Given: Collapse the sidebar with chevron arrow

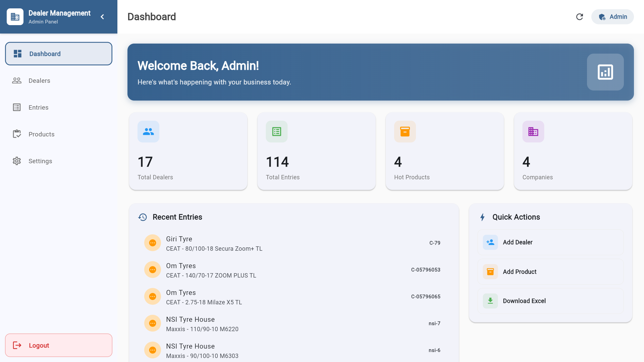Looking at the screenshot, I should 102,17.
